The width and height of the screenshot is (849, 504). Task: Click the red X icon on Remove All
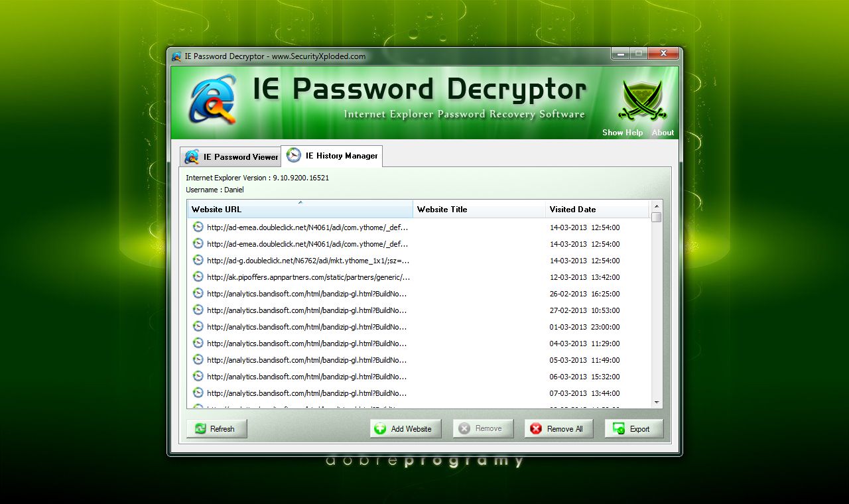point(536,429)
